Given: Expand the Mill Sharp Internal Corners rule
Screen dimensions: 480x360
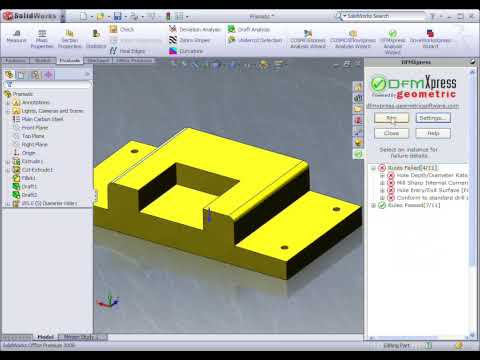Looking at the screenshot, I should 382,183.
